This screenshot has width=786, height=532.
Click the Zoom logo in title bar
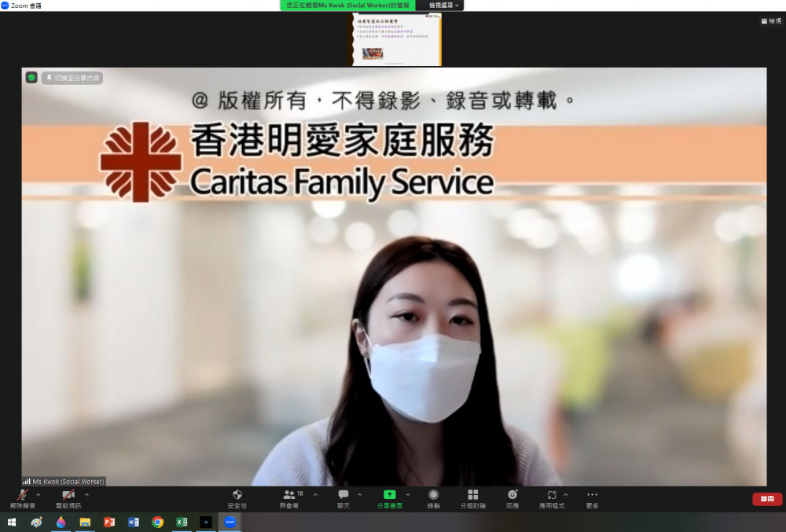coord(5,5)
